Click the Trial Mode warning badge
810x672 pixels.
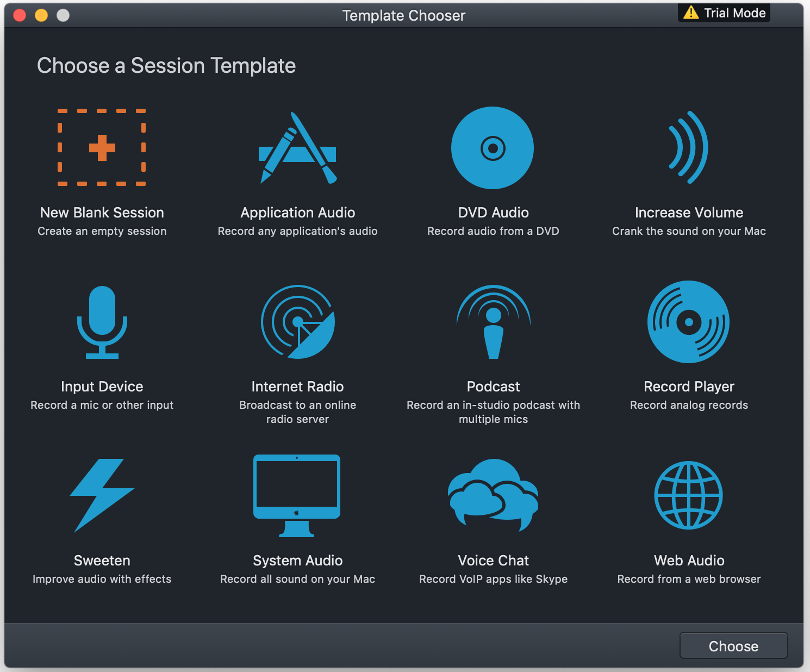point(724,13)
